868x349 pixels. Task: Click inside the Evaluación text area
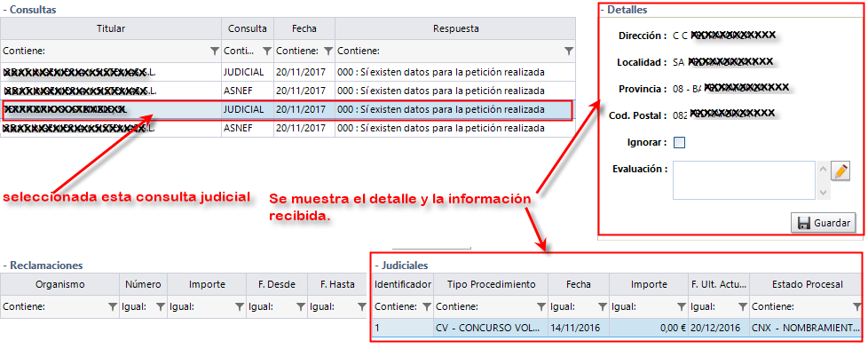(x=744, y=180)
